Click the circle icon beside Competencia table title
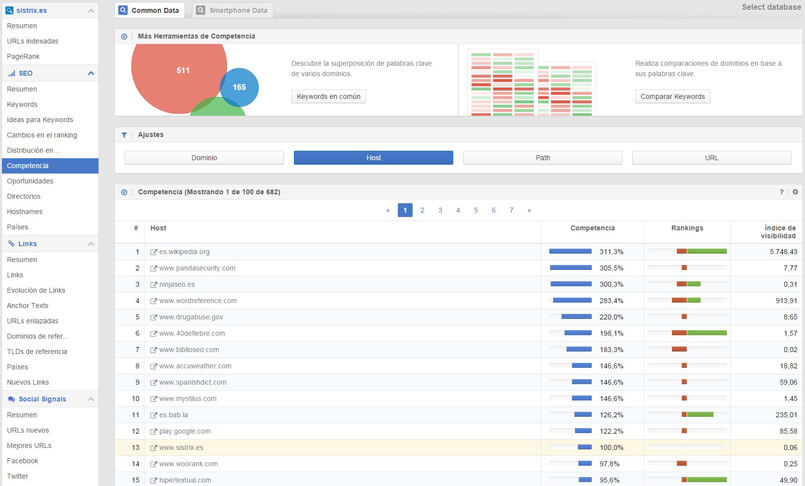This screenshot has width=805, height=486. (124, 192)
